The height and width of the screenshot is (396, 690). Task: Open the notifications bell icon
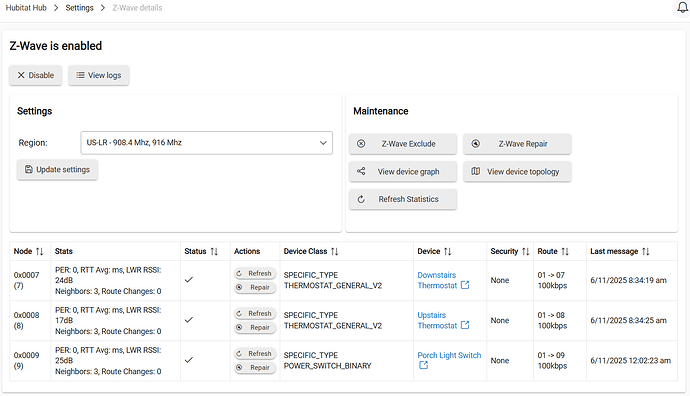682,7
